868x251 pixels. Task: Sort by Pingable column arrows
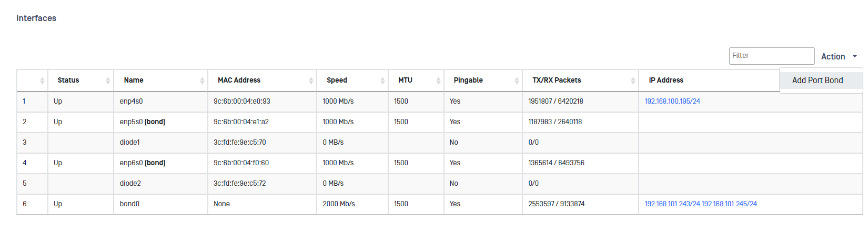pyautogui.click(x=517, y=81)
